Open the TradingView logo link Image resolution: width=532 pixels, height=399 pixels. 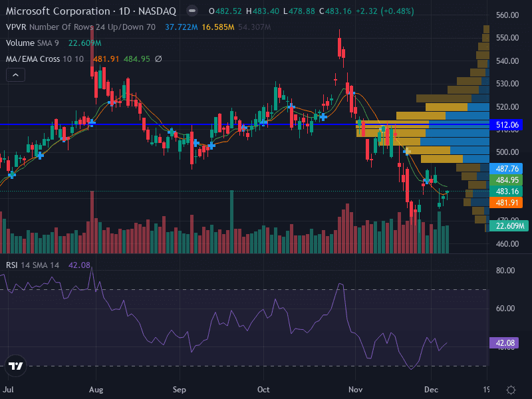(15, 366)
